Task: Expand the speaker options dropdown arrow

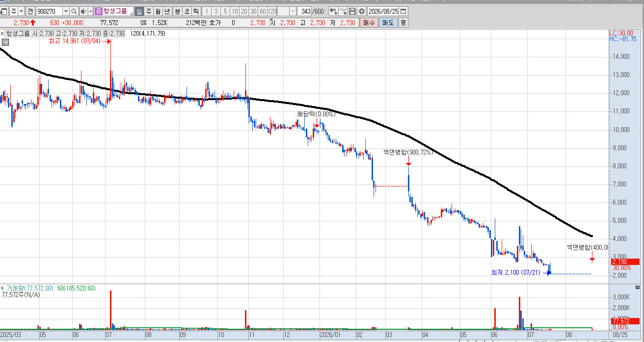Action: tap(90, 11)
